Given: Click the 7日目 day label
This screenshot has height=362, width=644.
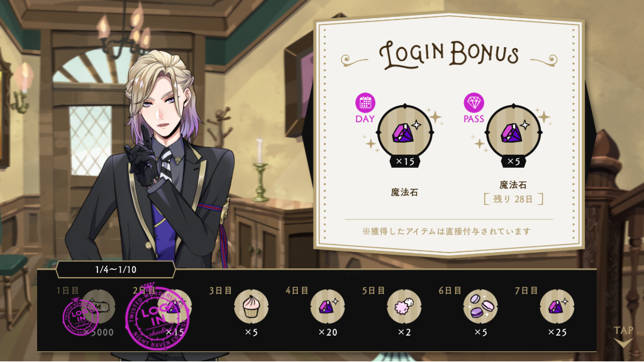Looking at the screenshot, I should coord(526,290).
